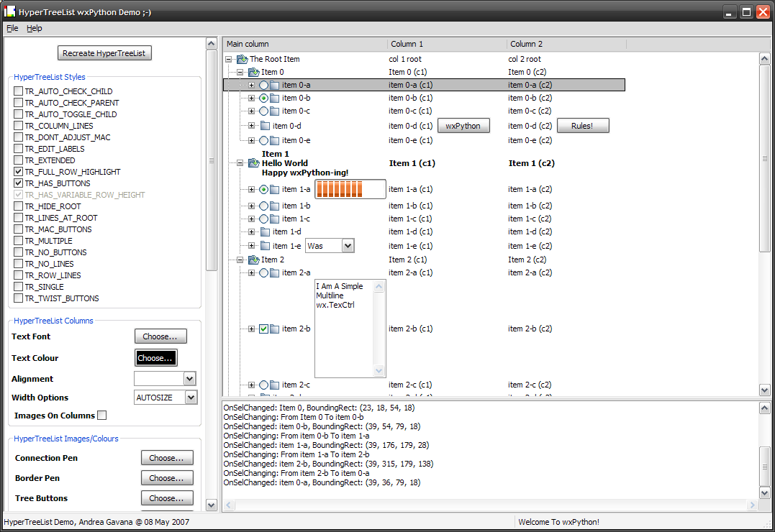Click the folder icon beside item 1-d
The height and width of the screenshot is (532, 775).
click(x=265, y=231)
